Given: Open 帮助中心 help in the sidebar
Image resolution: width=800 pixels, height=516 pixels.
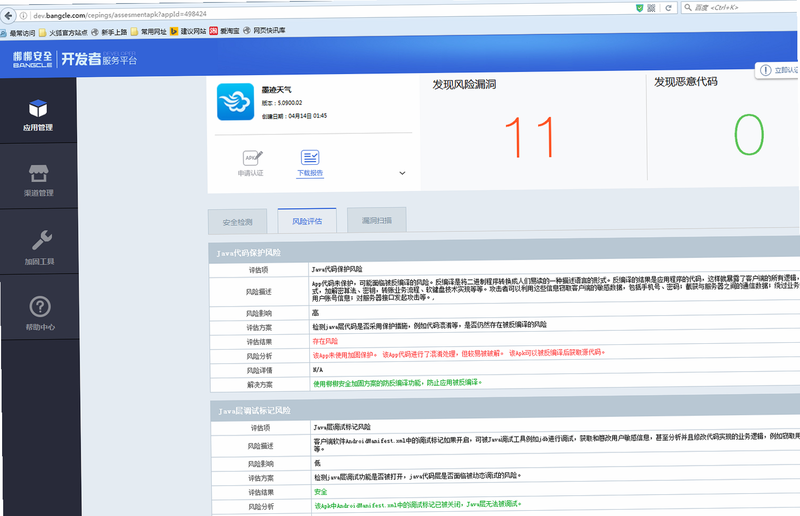Looking at the screenshot, I should (x=40, y=313).
